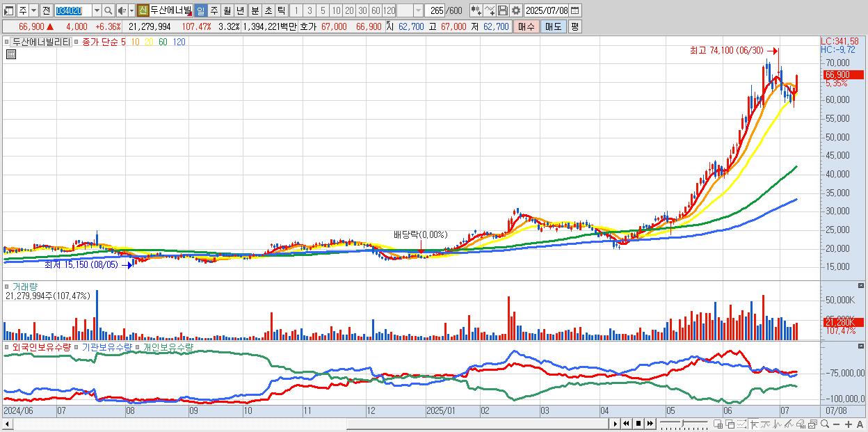Select the 일 daily period toggle

[200, 10]
